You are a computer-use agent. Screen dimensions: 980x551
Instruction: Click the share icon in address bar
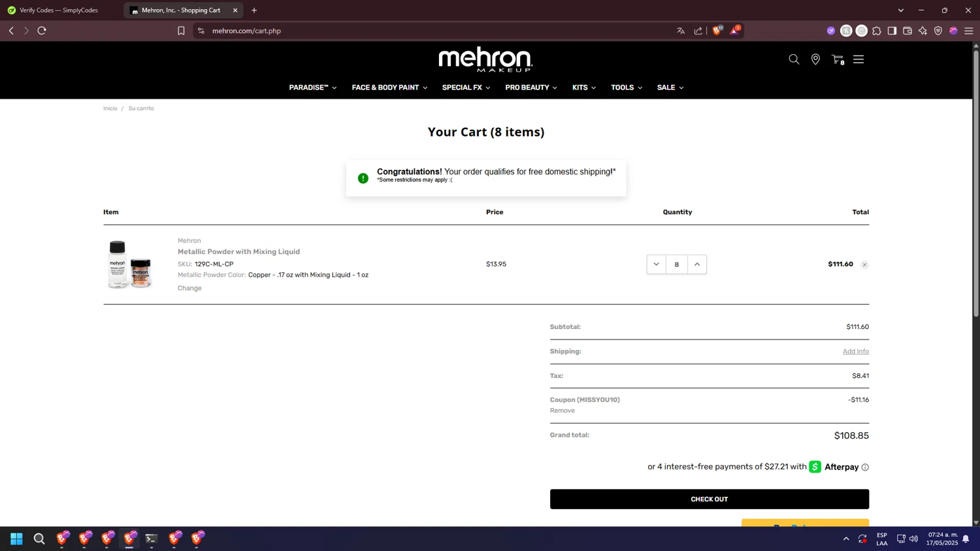(x=698, y=31)
